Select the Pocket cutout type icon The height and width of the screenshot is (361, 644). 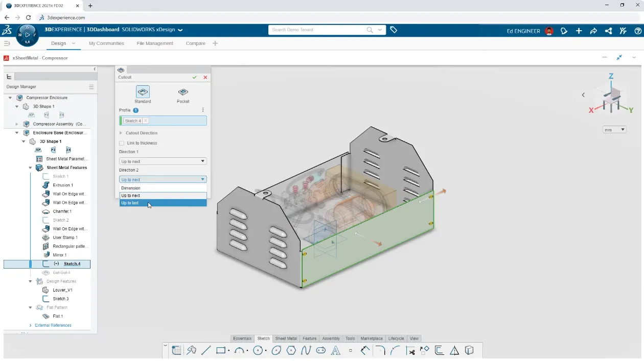coord(182,92)
